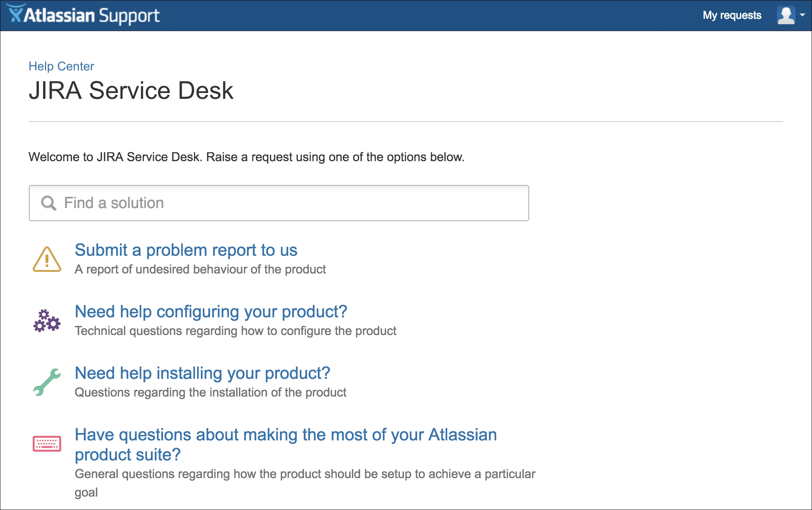This screenshot has height=510, width=812.
Task: Click the magnifying glass search icon
Action: coord(49,203)
